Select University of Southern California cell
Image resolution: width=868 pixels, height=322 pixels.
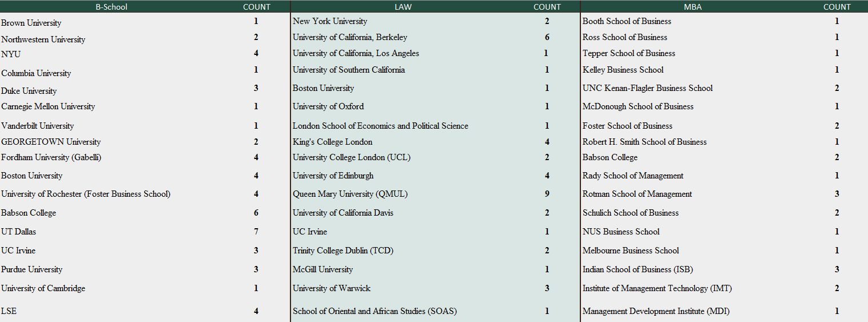click(x=349, y=70)
